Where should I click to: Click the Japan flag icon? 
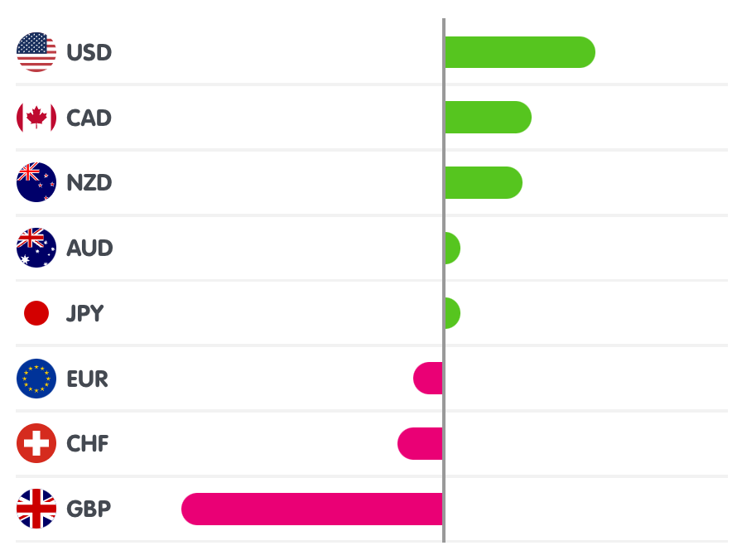(x=36, y=313)
